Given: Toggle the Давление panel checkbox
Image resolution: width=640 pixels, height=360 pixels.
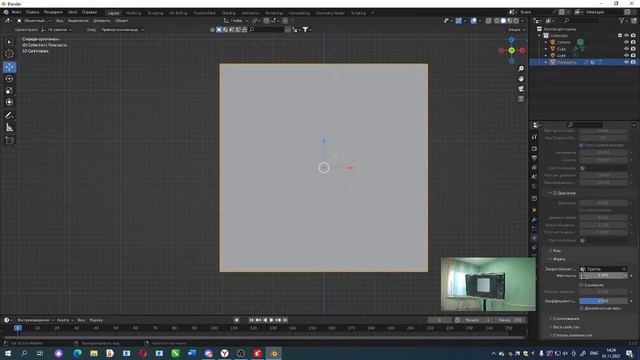Looking at the screenshot, I should 555,193.
